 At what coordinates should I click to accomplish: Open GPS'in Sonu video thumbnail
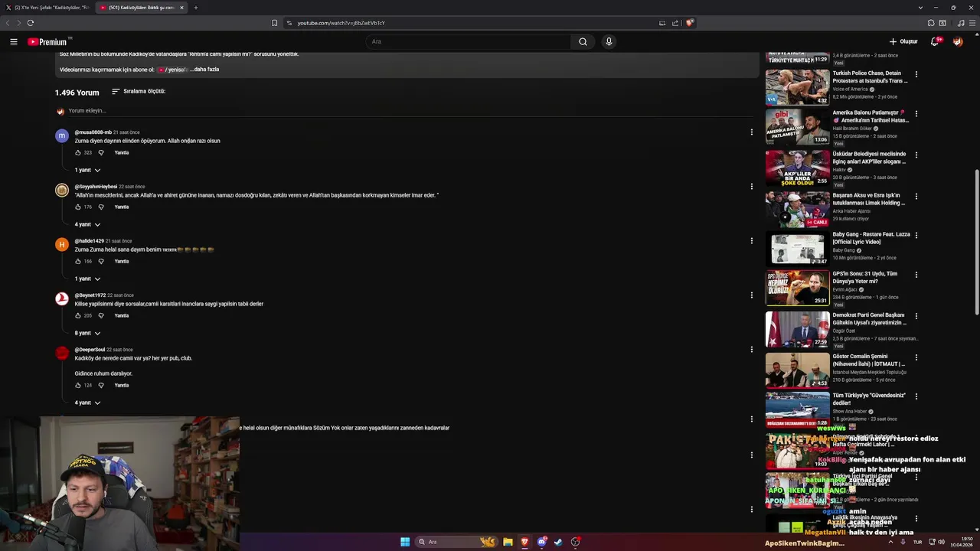pyautogui.click(x=797, y=288)
